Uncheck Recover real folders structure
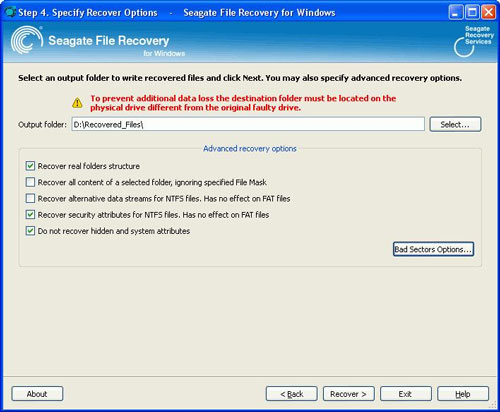 30,166
